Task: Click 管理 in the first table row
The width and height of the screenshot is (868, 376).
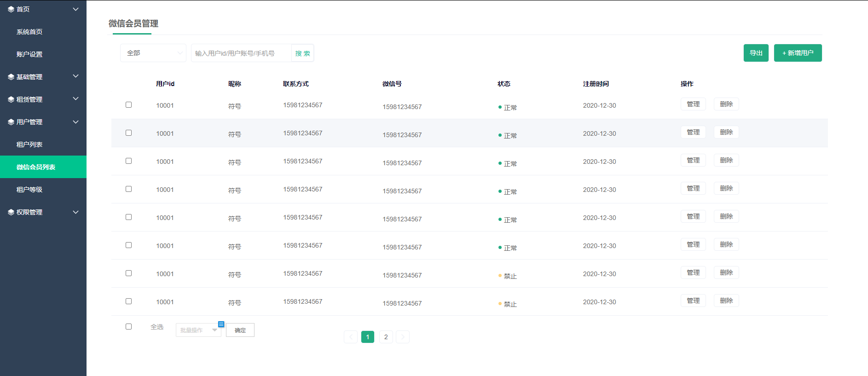Action: pos(693,104)
